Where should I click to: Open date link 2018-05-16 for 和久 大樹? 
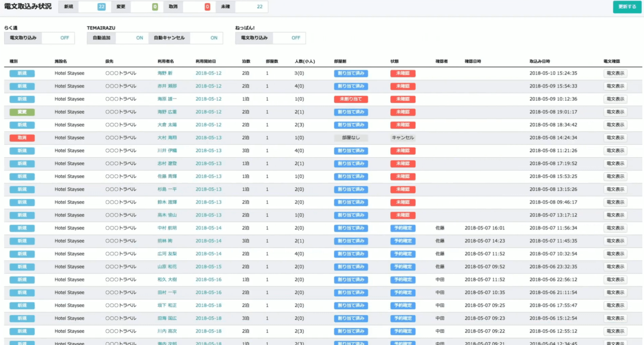click(x=209, y=280)
